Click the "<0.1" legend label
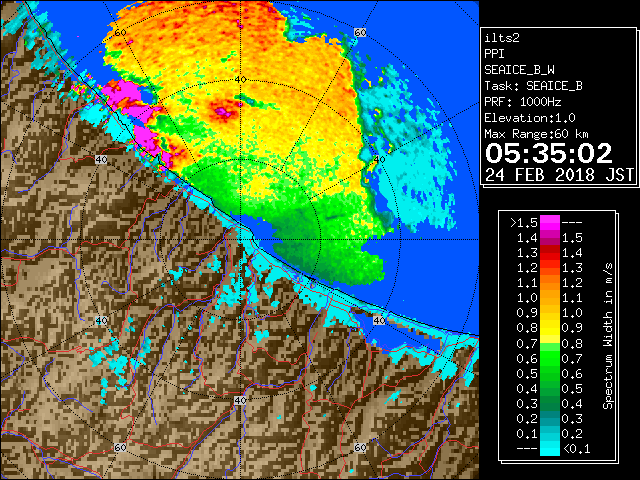The width and height of the screenshot is (640, 480). [x=576, y=449]
